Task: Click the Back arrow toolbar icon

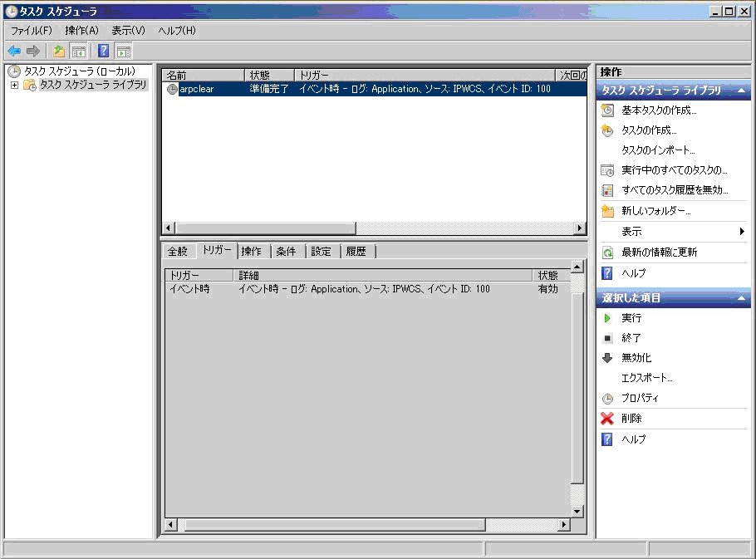Action: 14,51
